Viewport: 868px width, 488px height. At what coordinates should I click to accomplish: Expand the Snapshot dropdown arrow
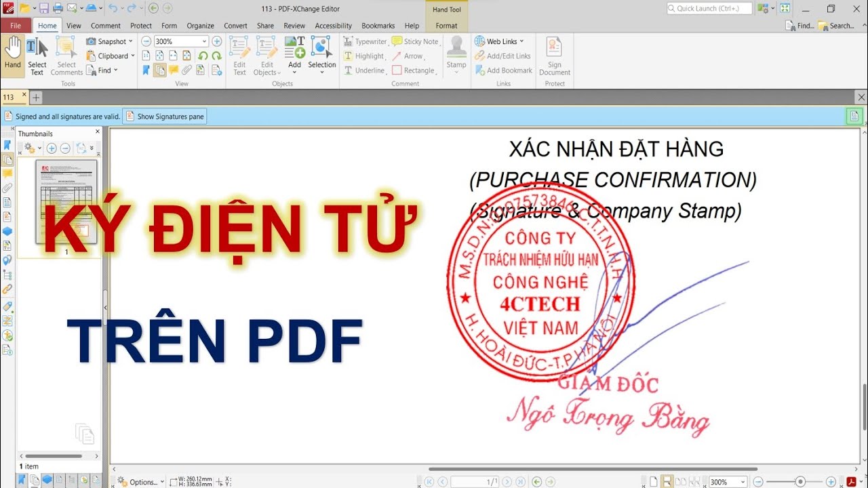click(131, 41)
